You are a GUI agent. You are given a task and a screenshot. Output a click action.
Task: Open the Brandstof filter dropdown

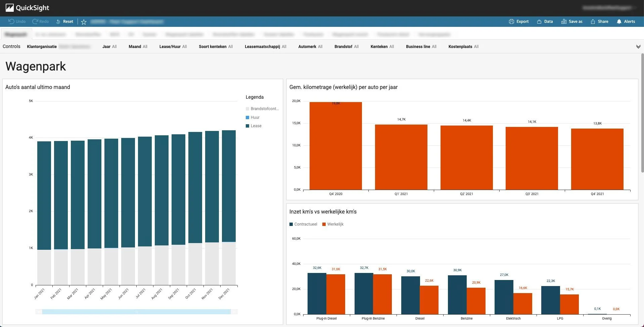point(347,47)
